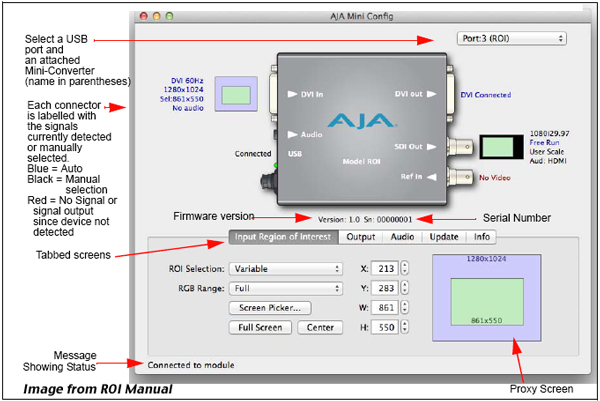Screen dimensions: 600x401
Task: Click the green proxy screen region
Action: coord(488,300)
